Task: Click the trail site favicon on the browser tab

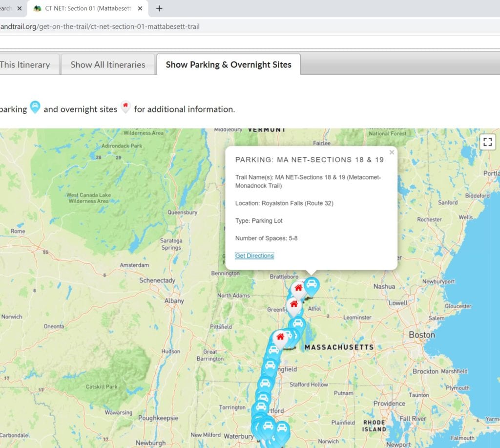Action: point(37,8)
